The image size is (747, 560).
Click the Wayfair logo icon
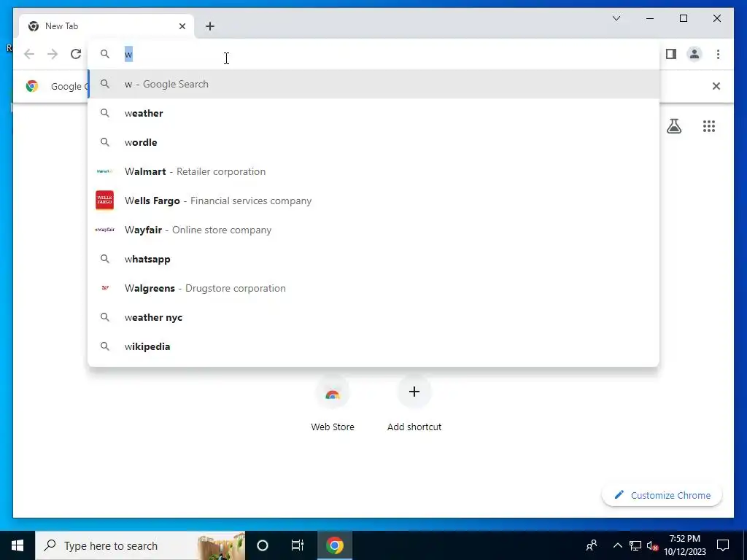(x=105, y=230)
